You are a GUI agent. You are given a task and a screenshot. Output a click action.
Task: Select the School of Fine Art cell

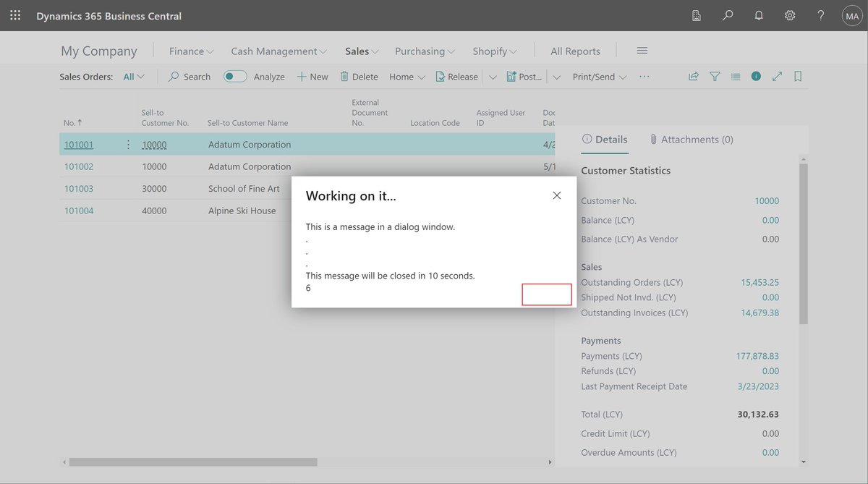(x=244, y=189)
